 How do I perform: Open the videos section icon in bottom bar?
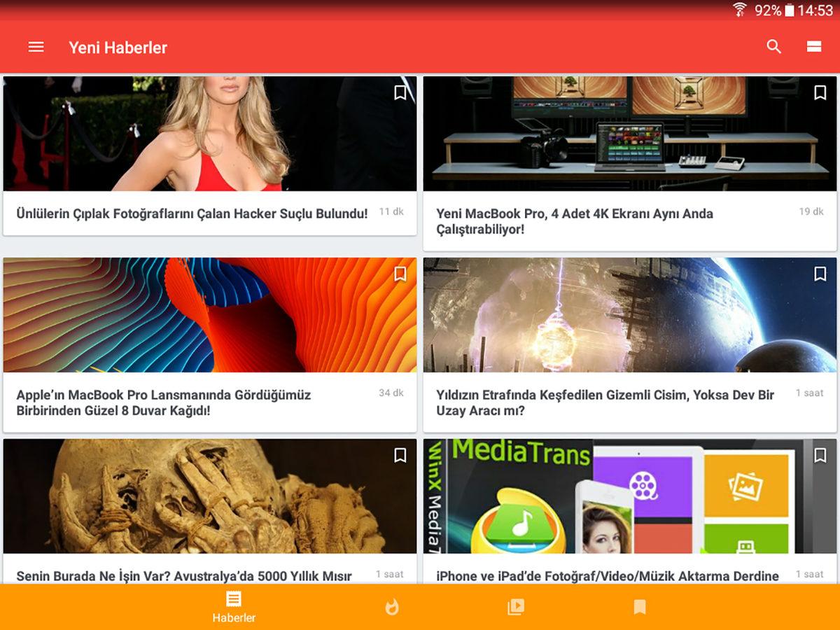[x=516, y=608]
